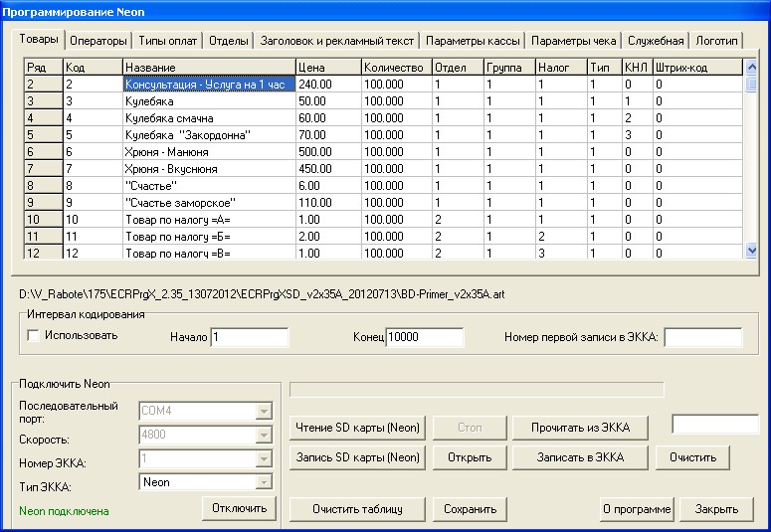771x532 pixels.
Task: Click Прочитать из ЭККА button
Action: click(580, 428)
